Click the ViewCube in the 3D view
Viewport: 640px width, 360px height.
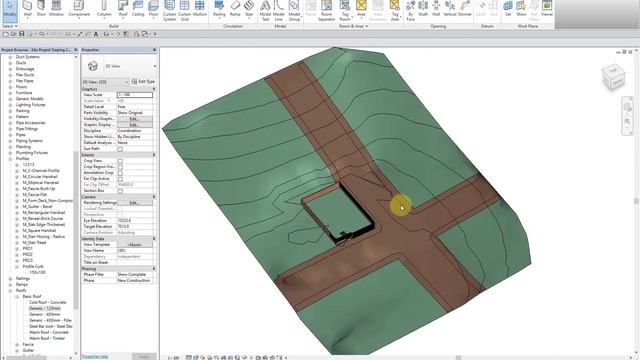pyautogui.click(x=613, y=76)
